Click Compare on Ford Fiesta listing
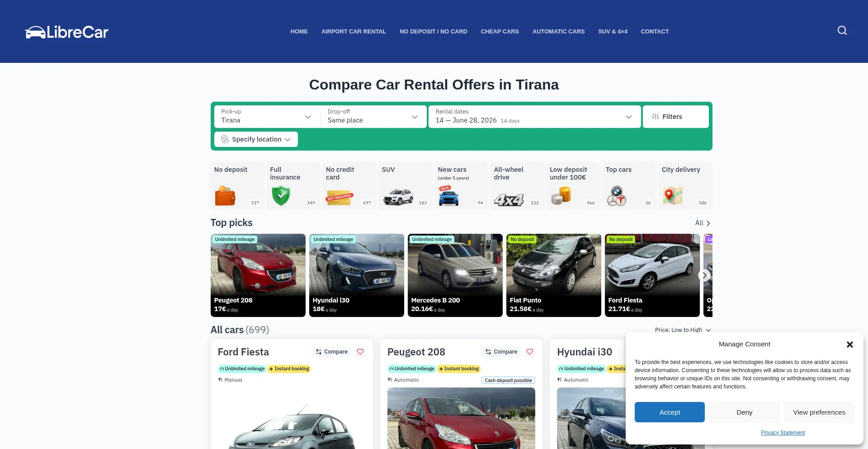The image size is (868, 449). point(332,352)
